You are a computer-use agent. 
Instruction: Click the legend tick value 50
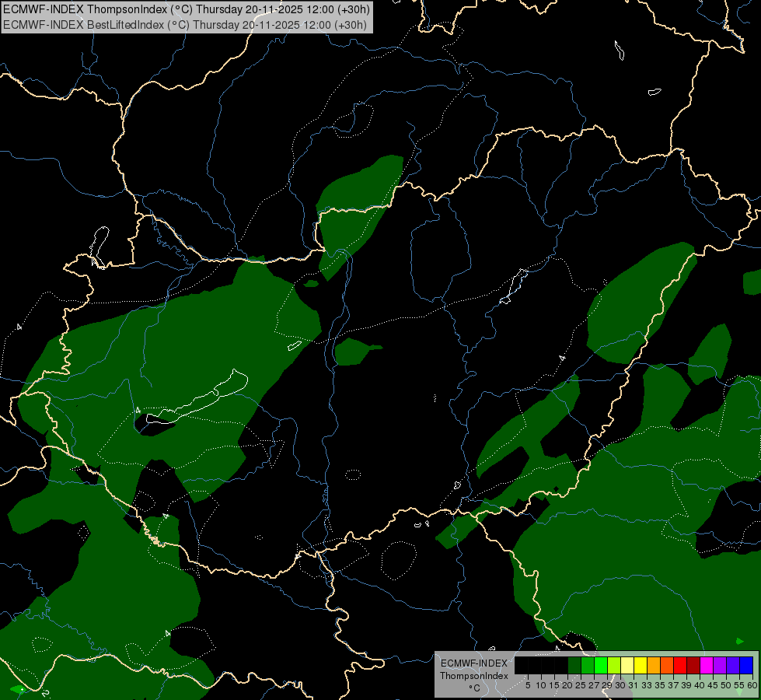tap(727, 685)
